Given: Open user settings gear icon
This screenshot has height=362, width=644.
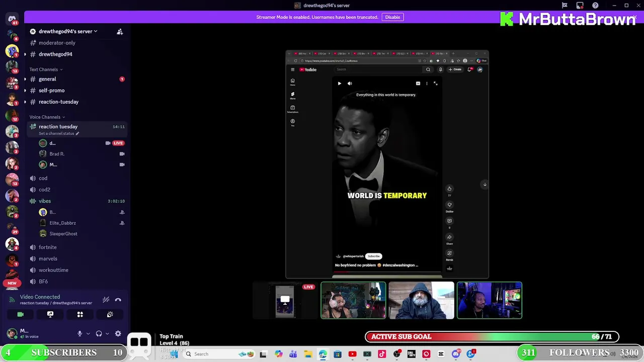Looking at the screenshot, I should pos(118,333).
